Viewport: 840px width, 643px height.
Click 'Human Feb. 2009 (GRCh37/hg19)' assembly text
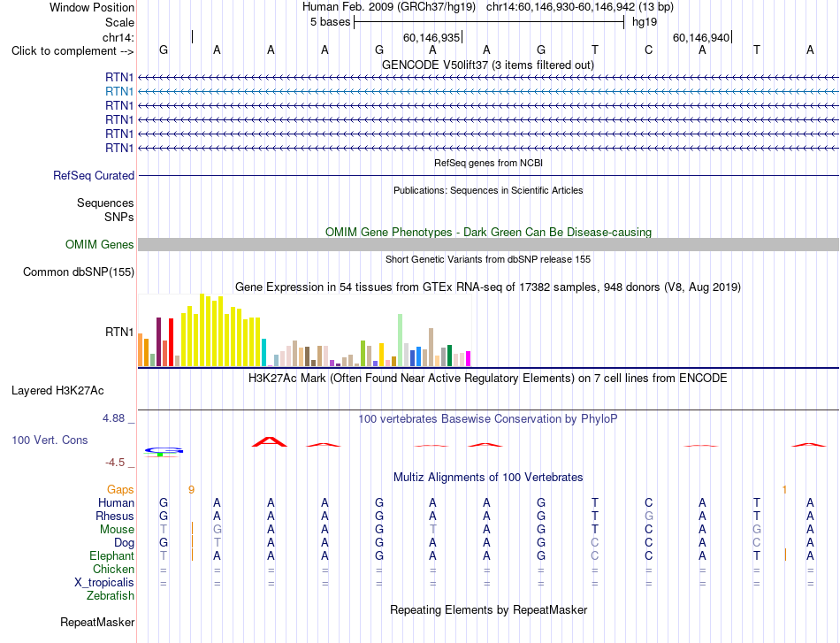(389, 7)
